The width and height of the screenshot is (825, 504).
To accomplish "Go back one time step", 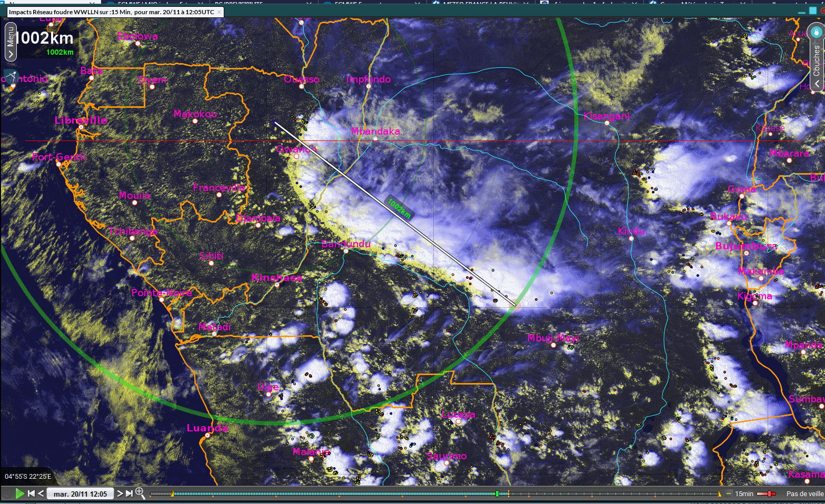I will click(x=41, y=493).
